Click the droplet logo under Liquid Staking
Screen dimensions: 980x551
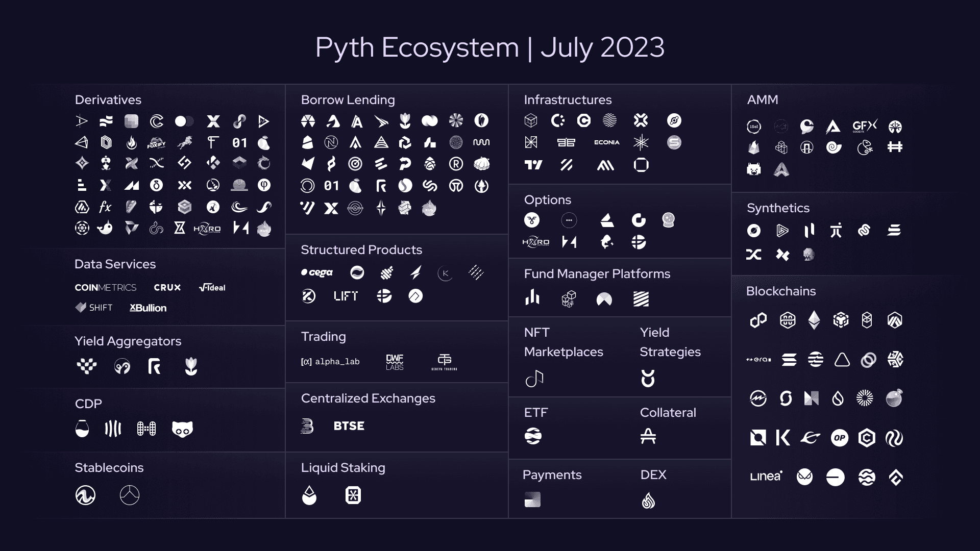pos(309,495)
